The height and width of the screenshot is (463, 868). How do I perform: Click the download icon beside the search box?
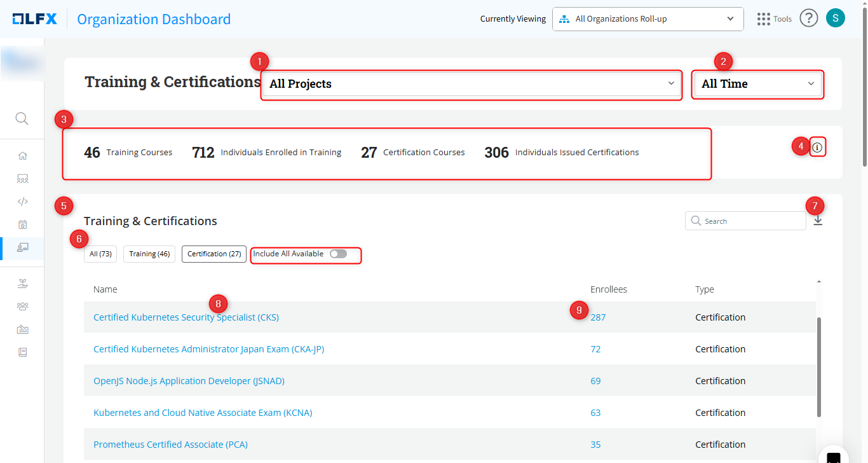click(x=818, y=221)
